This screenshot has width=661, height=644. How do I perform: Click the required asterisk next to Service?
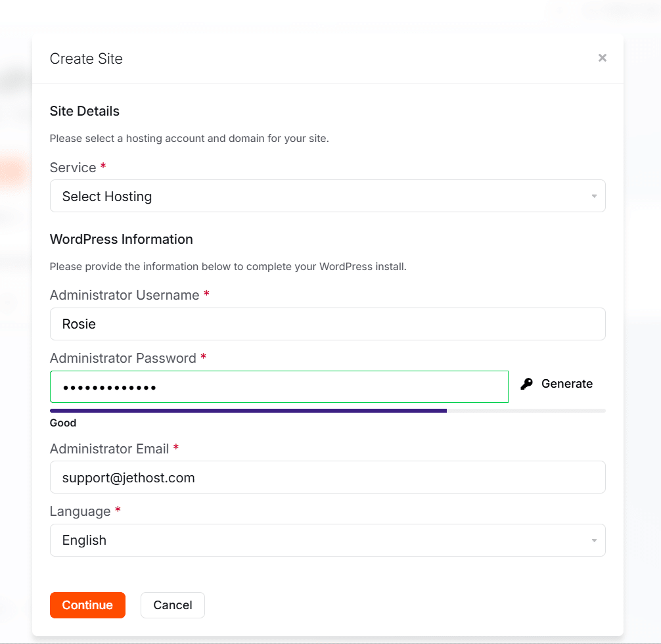click(103, 166)
